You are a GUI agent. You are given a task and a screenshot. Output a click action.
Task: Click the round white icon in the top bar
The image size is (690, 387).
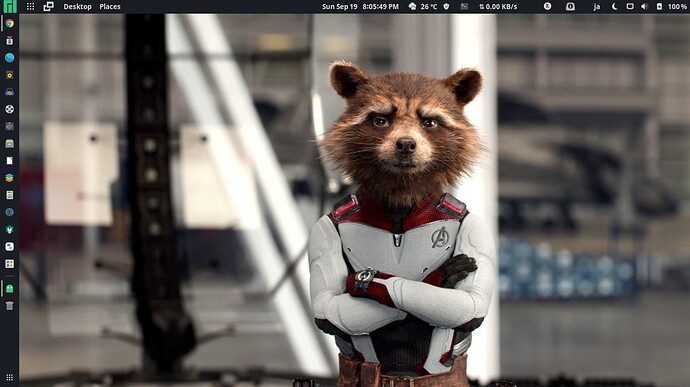click(547, 6)
